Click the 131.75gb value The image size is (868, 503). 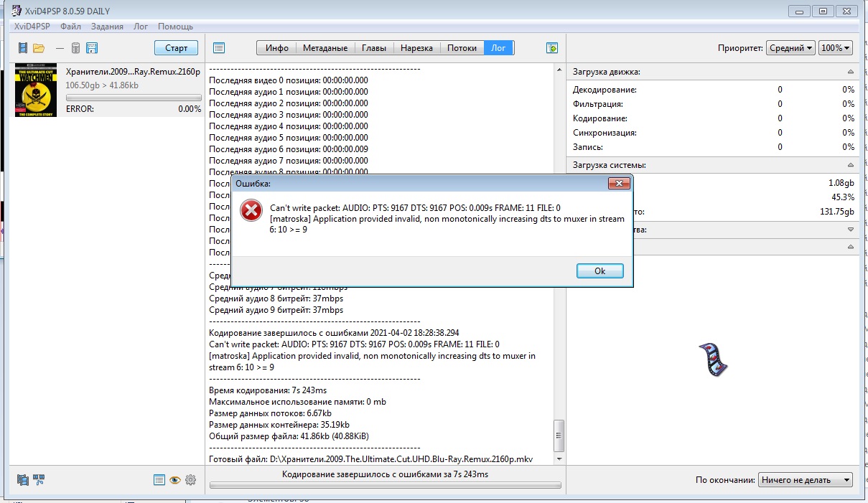coord(837,212)
